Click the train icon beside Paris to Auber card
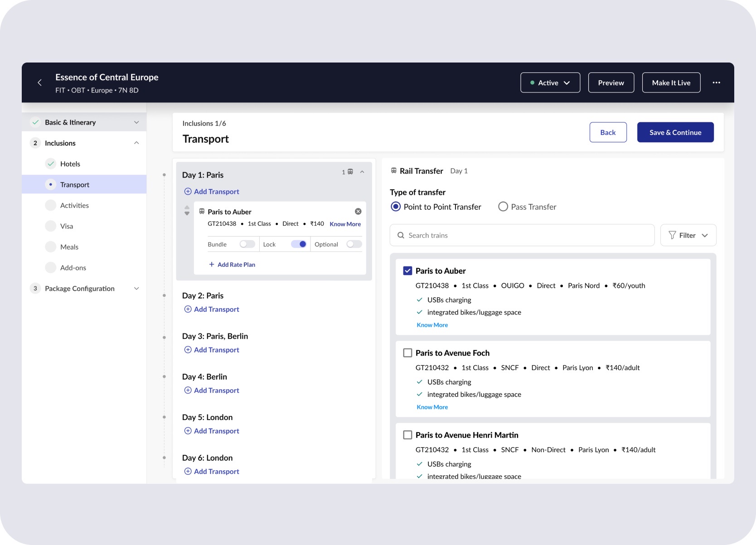 pos(202,212)
